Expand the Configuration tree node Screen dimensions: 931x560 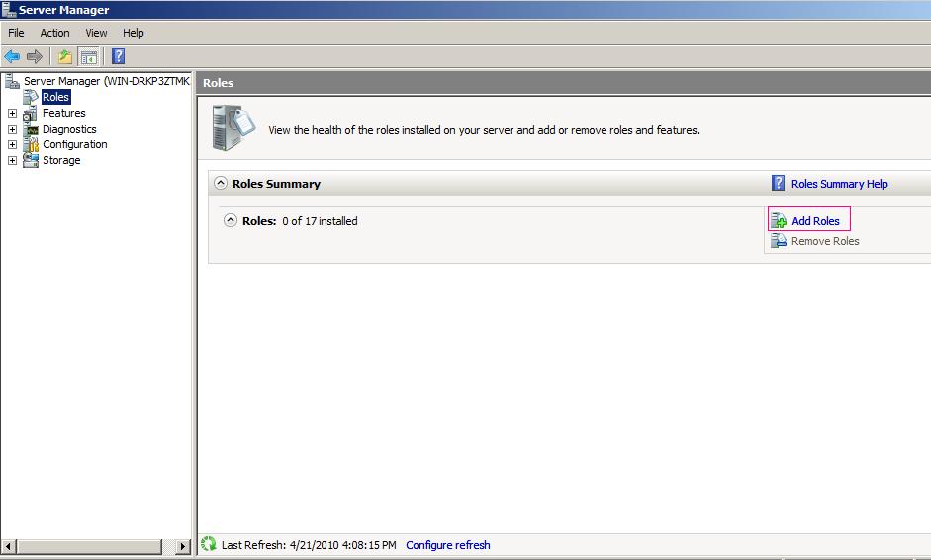(x=12, y=144)
